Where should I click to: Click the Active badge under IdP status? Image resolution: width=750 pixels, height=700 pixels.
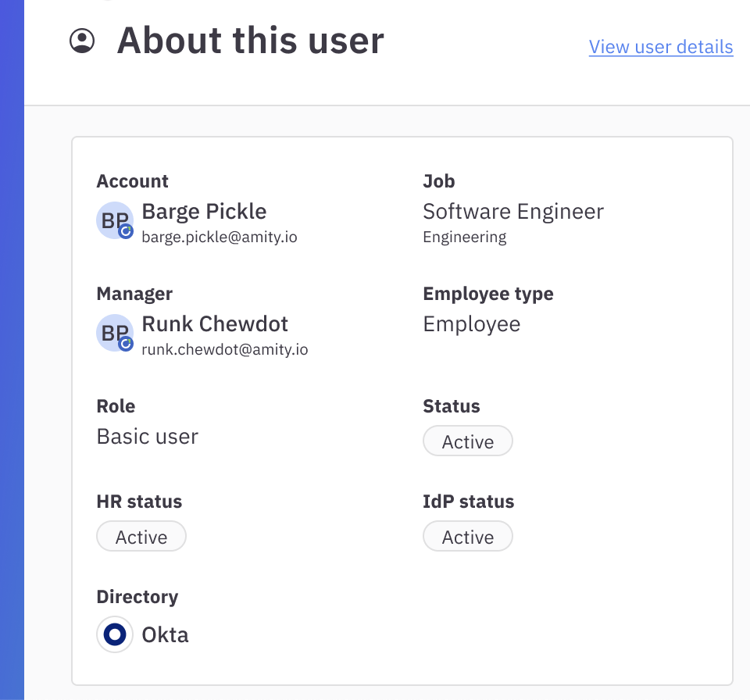pyautogui.click(x=467, y=537)
